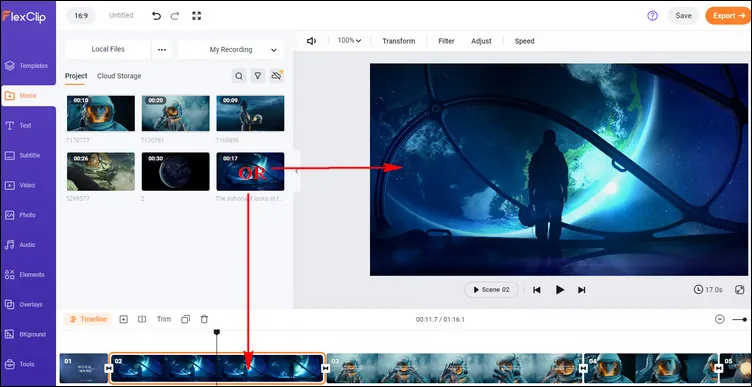Screen dimensions: 752x387
Task: Click the add scene icon in timeline toolbar
Action: (x=124, y=319)
